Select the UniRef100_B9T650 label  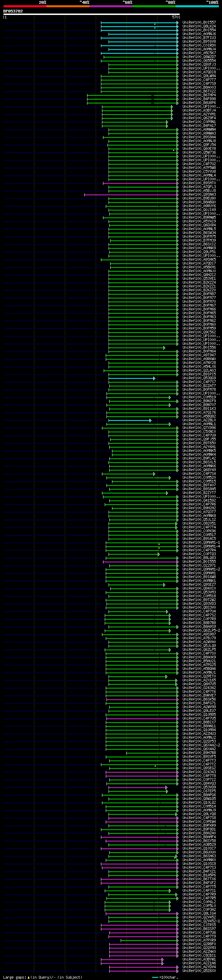199,443
